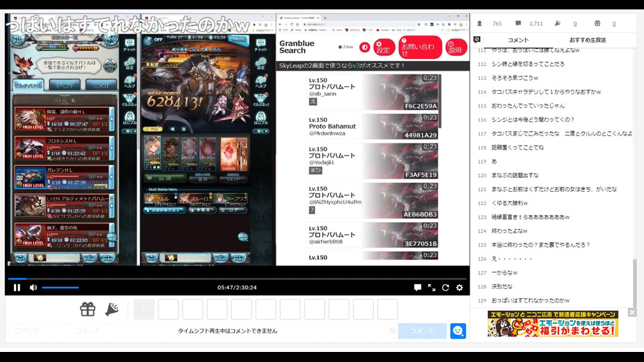Viewport: 644px width, 362px height.
Task: Open the 福引がまわせる campaign banner
Action: 553,324
